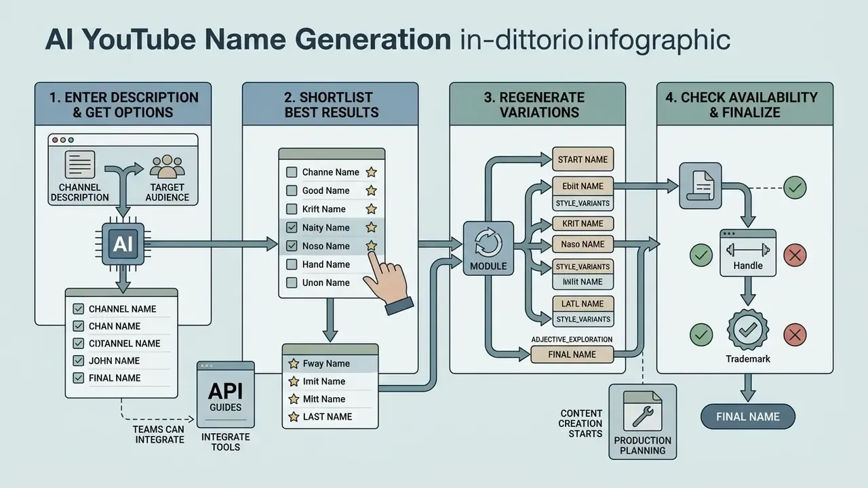Uncheck the Naity Name checkbox

(292, 228)
